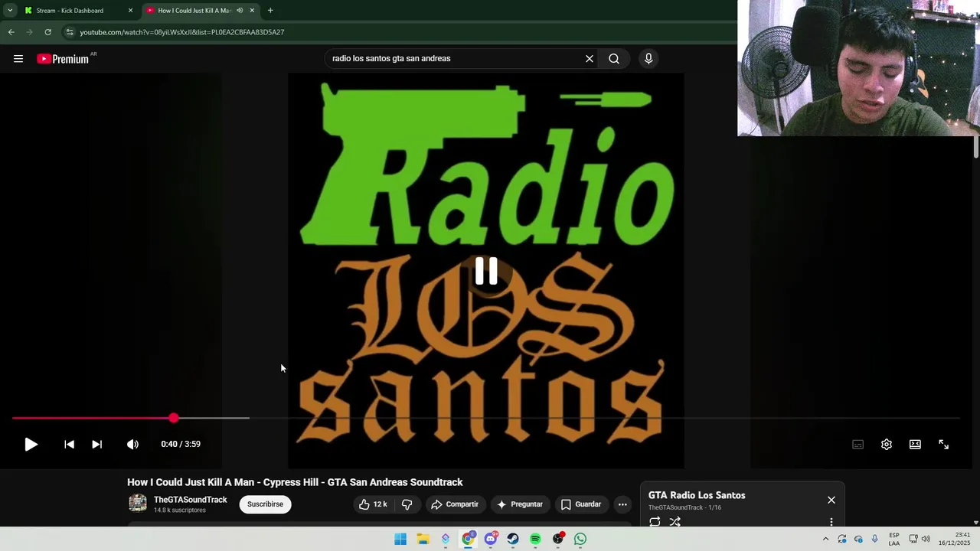The width and height of the screenshot is (980, 551).
Task: Open Chrome from the taskbar
Action: click(x=468, y=540)
